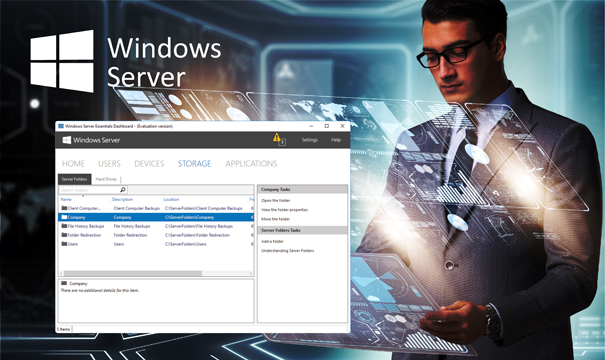Viewport: 605px width, 360px height.
Task: Close the dashboard window
Action: [x=342, y=126]
